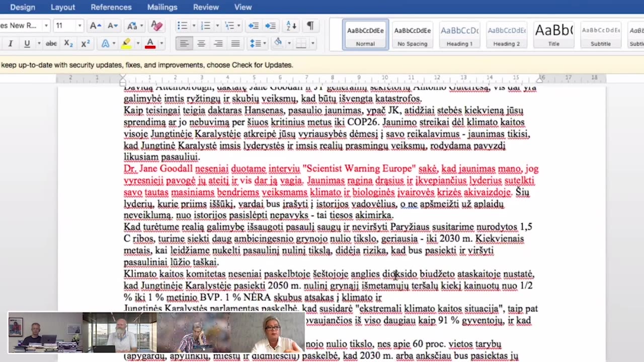644x362 pixels.
Task: Expand numbering style arrow
Action: 217,26
